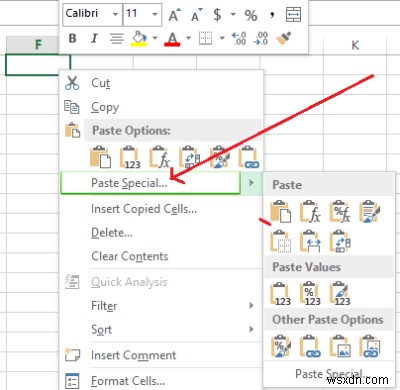Apply Accounting Number Format dollar sign
Viewport: 400px width, 390px height.
(217, 15)
